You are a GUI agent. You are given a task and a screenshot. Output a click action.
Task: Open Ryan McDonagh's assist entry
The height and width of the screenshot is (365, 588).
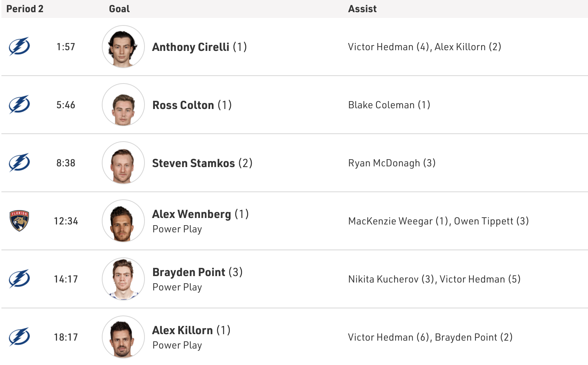(384, 163)
